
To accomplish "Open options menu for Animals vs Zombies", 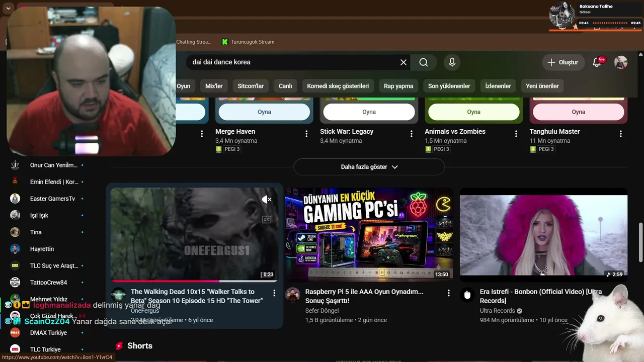I will coord(516,134).
